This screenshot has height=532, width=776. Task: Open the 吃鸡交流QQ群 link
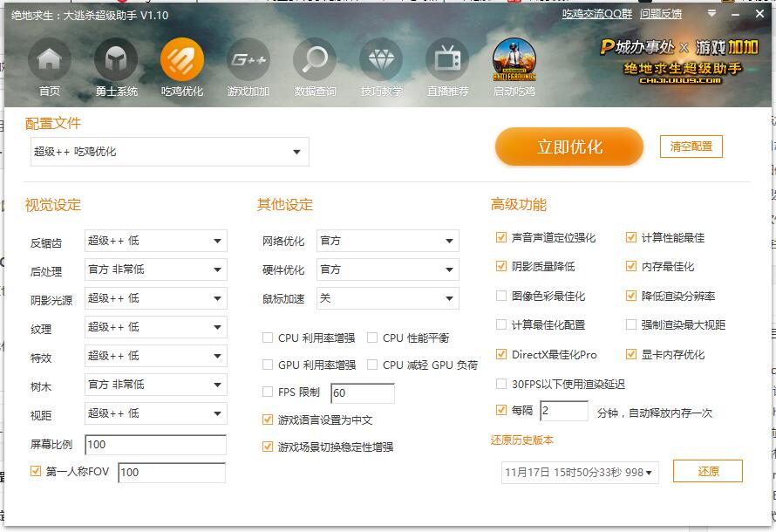597,14
